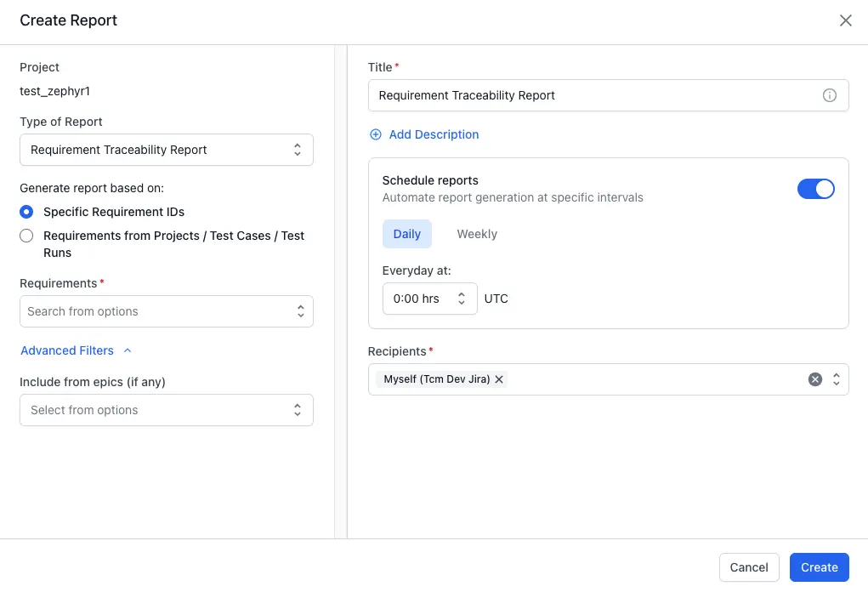This screenshot has height=592, width=868.
Task: Clear all recipients with the circled X
Action: (x=814, y=379)
